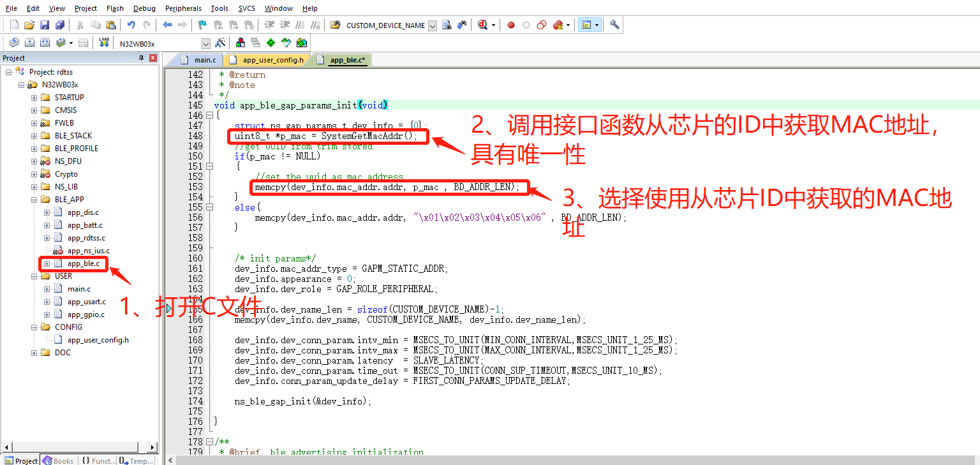Click the Manage Project Items icon
Viewport: 980px width, 465px height.
[240, 43]
